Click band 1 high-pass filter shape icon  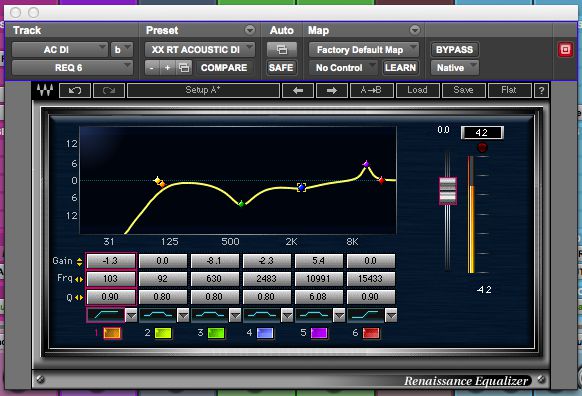105,315
